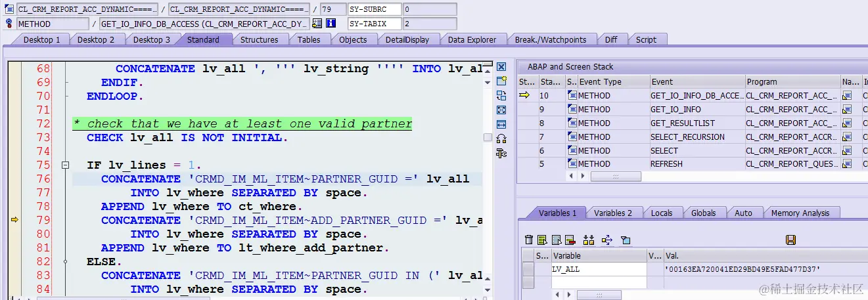Select row selector for LV_ALL variable
This screenshot has width=868, height=300.
tap(528, 269)
